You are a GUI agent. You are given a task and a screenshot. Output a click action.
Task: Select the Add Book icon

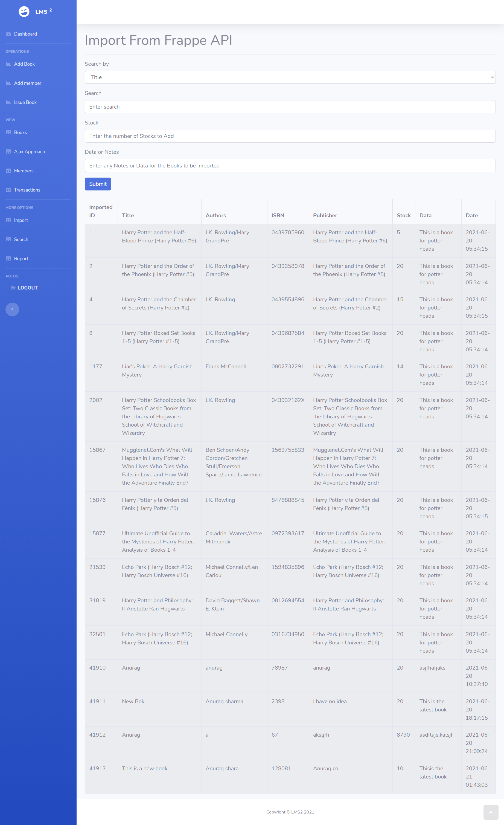click(8, 63)
